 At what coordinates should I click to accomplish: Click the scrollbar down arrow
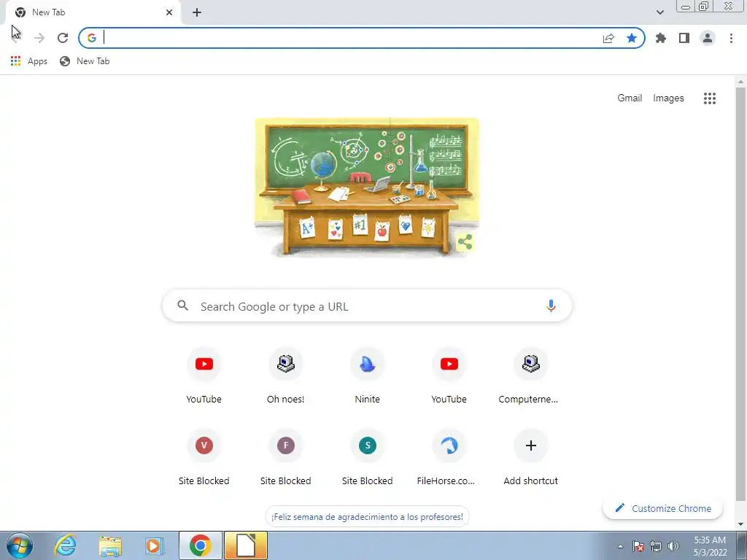[x=740, y=524]
